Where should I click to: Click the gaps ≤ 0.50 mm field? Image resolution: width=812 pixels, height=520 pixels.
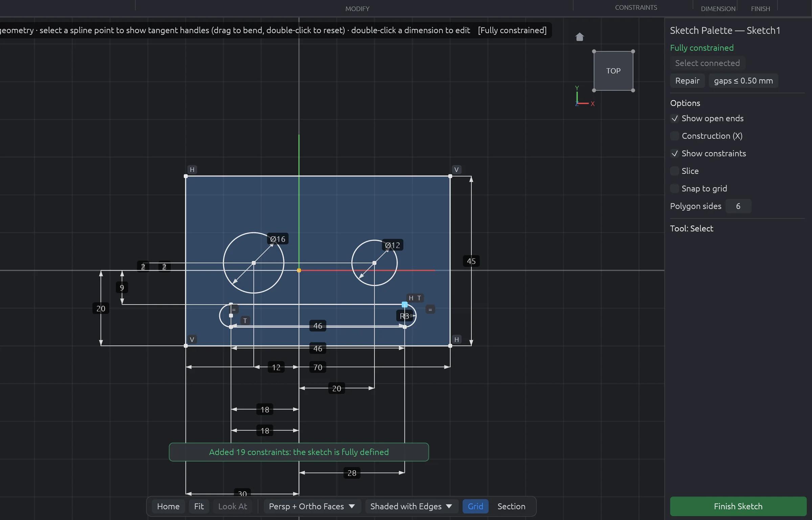[x=743, y=81]
